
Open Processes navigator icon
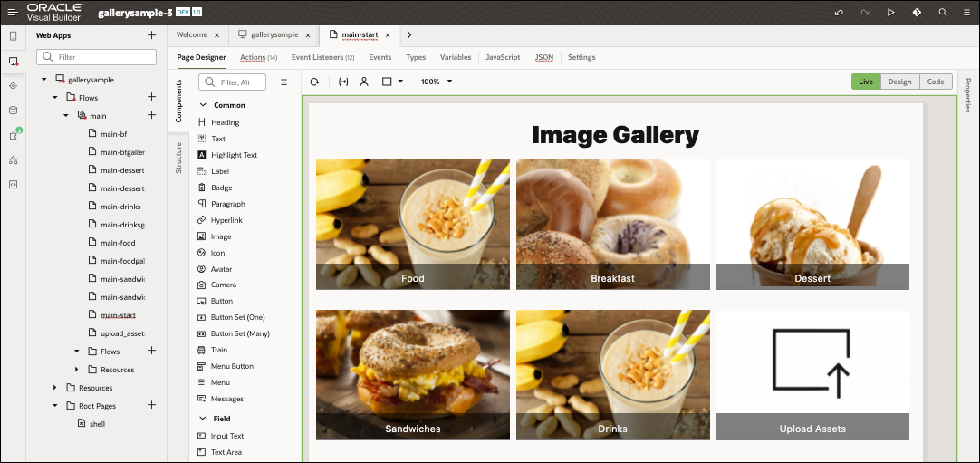13,160
